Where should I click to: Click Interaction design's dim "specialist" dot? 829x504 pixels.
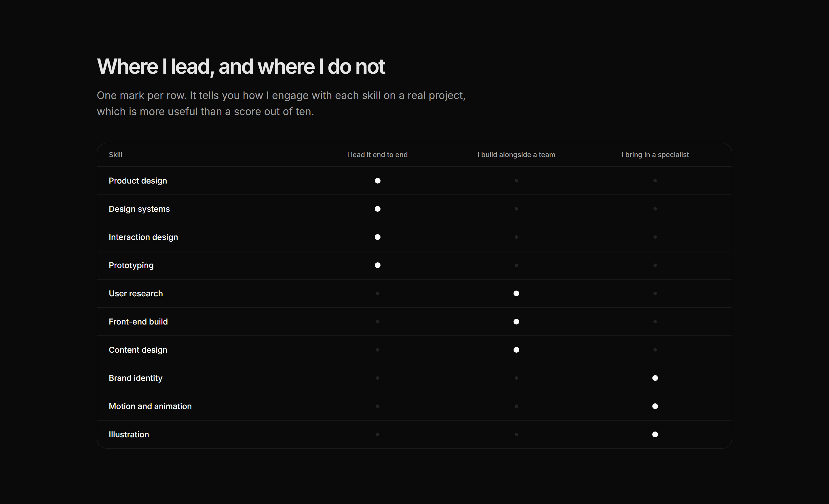[655, 237]
